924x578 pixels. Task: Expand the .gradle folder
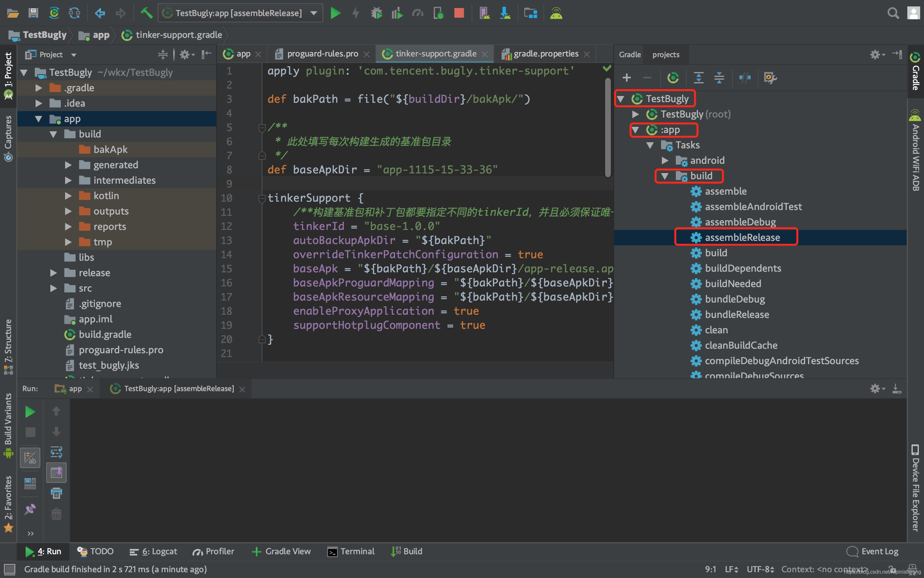[x=38, y=88]
